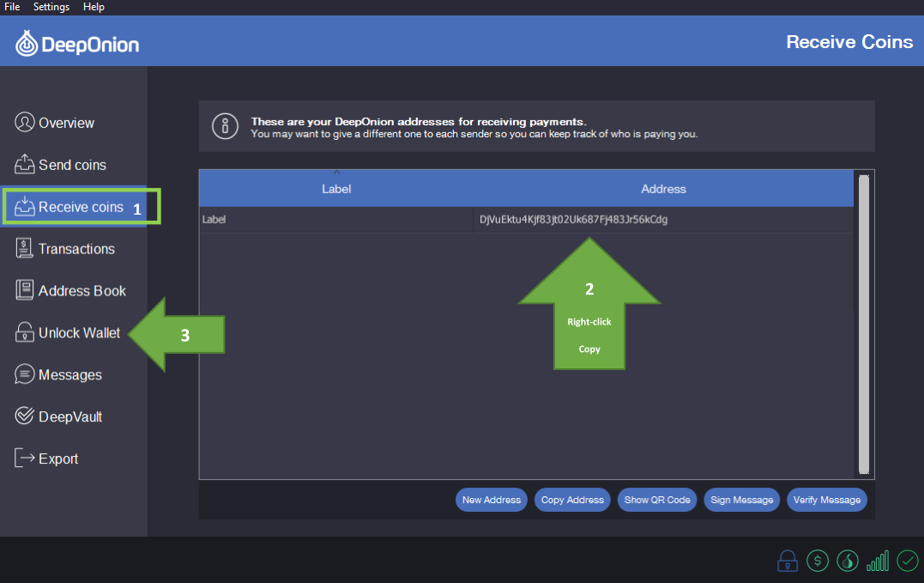Click the info circle icon
This screenshot has width=924, height=583.
coord(225,126)
